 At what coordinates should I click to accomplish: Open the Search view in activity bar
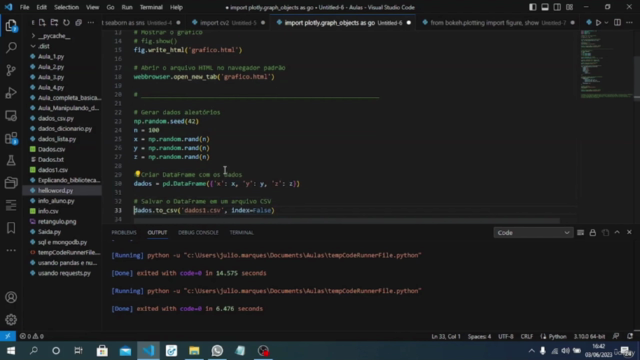(x=11, y=48)
